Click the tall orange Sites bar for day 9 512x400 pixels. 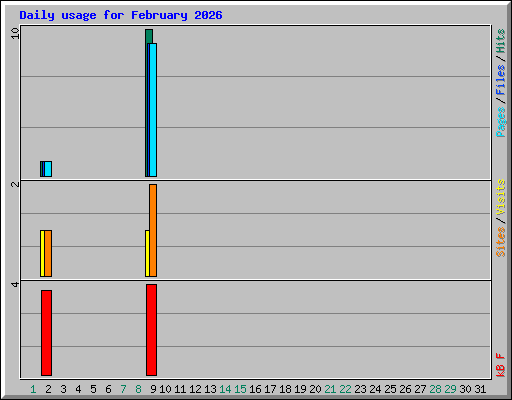point(153,230)
